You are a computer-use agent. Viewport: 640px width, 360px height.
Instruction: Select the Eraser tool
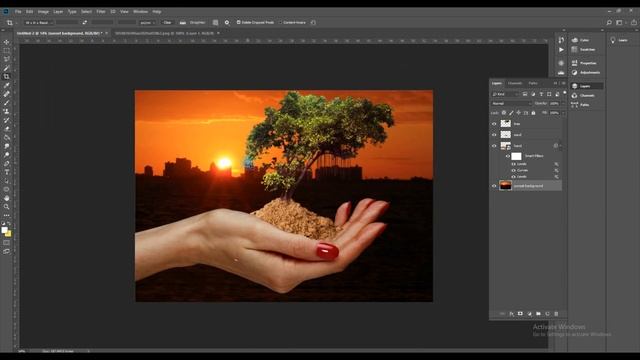tap(7, 129)
